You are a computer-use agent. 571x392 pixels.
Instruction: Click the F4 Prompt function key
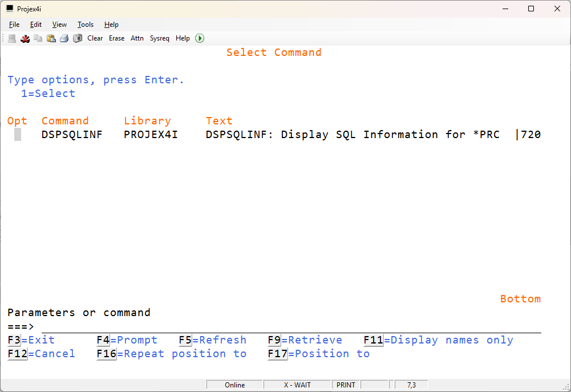point(103,340)
